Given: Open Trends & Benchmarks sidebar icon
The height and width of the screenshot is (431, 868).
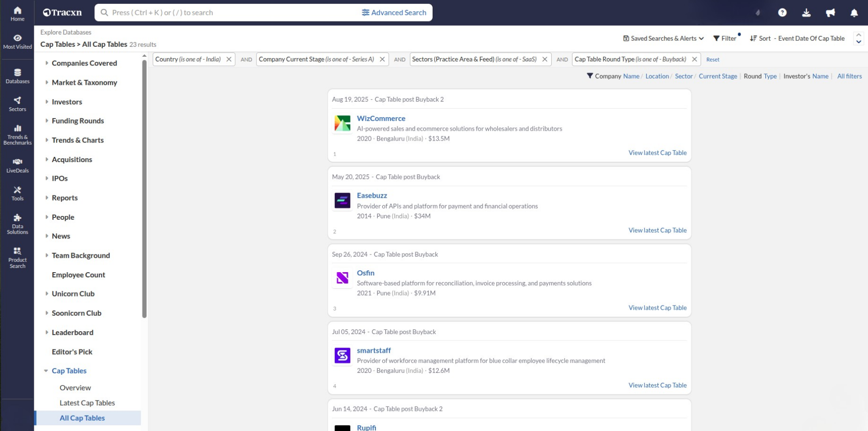Looking at the screenshot, I should point(17,134).
